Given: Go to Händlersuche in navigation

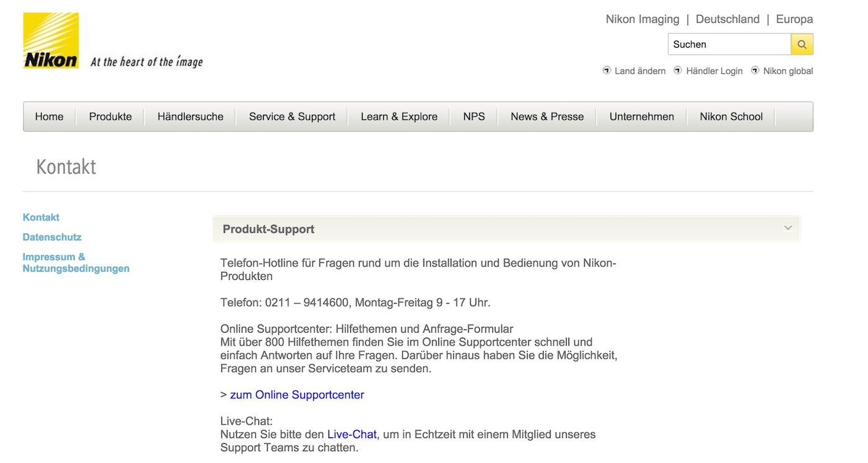Looking at the screenshot, I should tap(190, 117).
